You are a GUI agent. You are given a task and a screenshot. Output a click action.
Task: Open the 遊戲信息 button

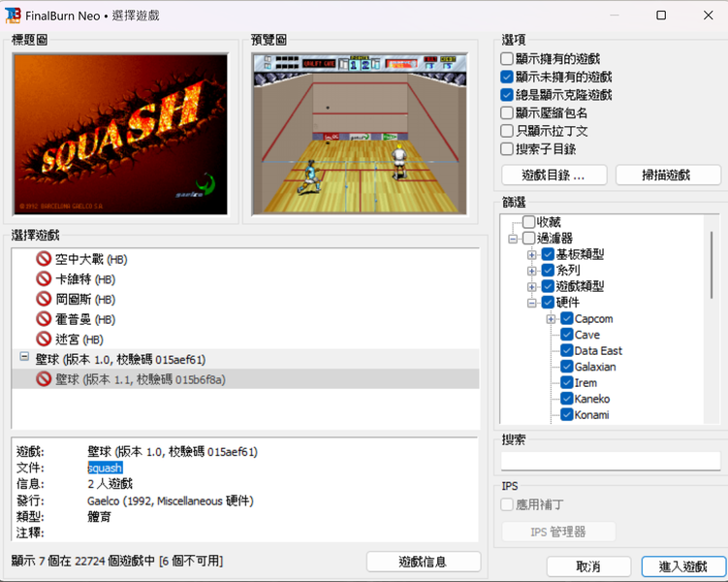click(x=423, y=562)
